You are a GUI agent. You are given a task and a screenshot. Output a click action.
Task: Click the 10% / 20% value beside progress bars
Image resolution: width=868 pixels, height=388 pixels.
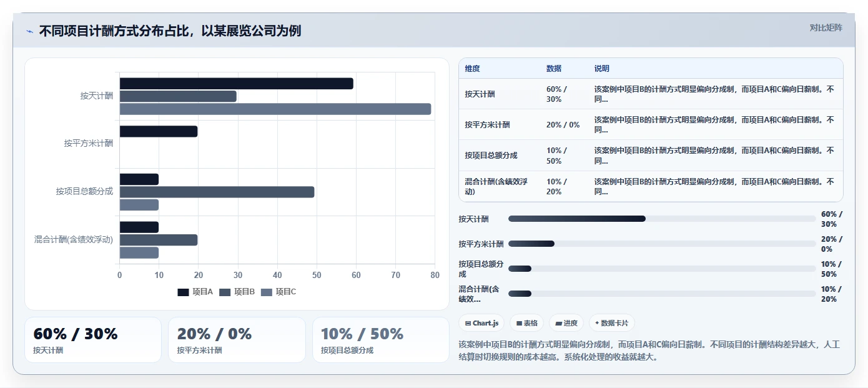pyautogui.click(x=832, y=294)
